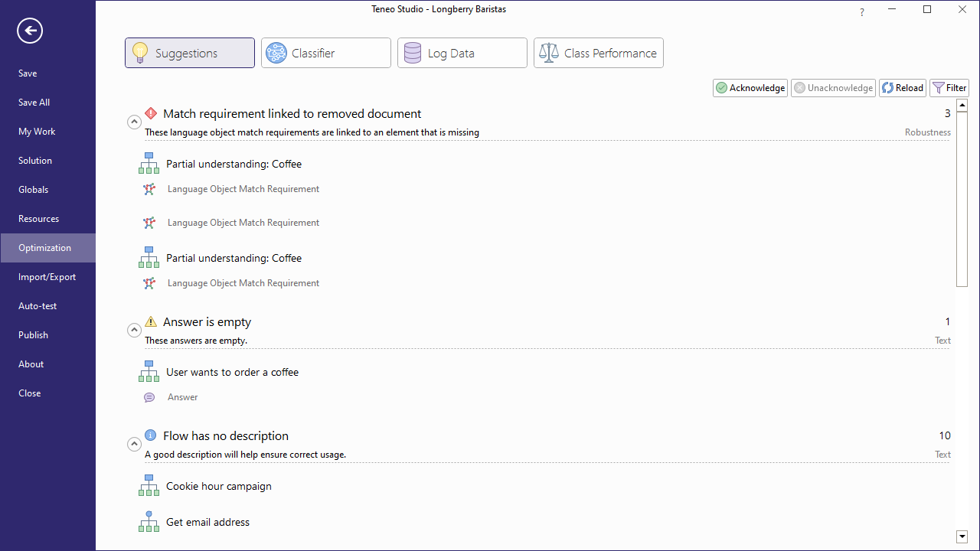Image resolution: width=980 pixels, height=551 pixels.
Task: Go back using the circular arrow
Action: point(30,31)
